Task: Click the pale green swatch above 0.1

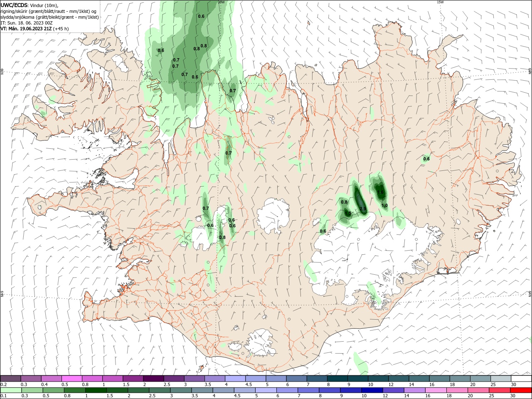Action: 11,390
